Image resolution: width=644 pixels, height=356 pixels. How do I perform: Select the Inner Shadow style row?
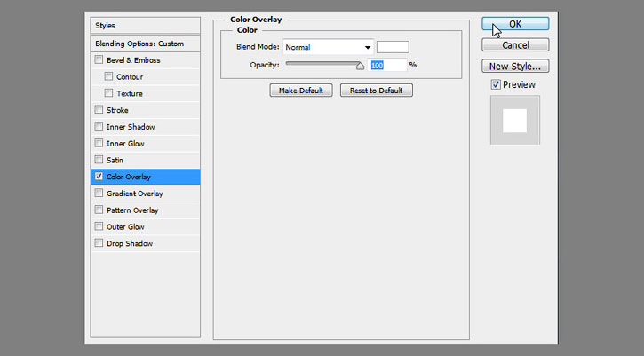tap(146, 127)
